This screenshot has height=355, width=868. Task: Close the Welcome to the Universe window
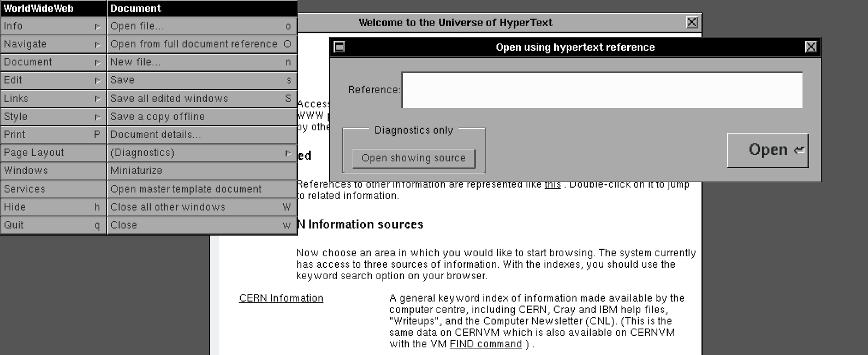692,22
